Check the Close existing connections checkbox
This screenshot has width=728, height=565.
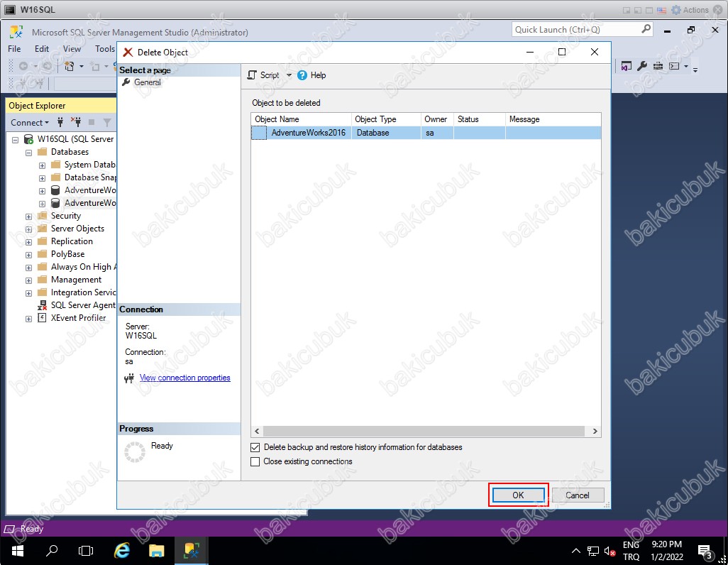[x=255, y=462]
